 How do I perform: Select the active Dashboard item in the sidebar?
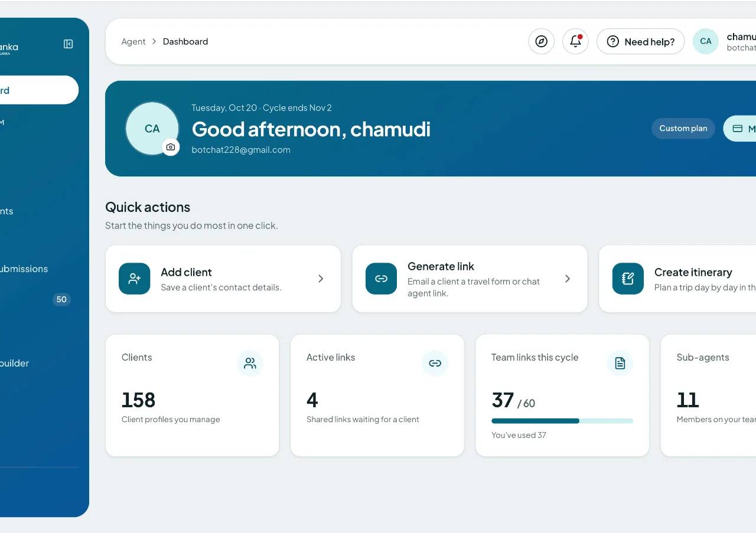(39, 90)
